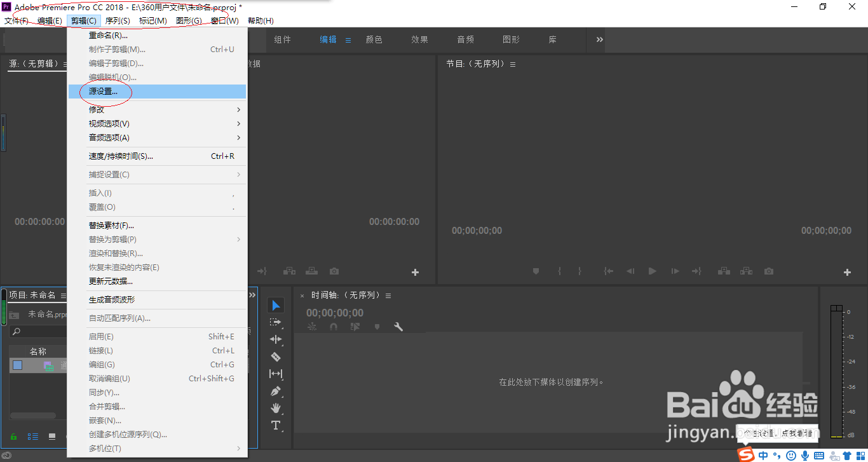Click the project search field
The image size is (868, 462).
[38, 332]
